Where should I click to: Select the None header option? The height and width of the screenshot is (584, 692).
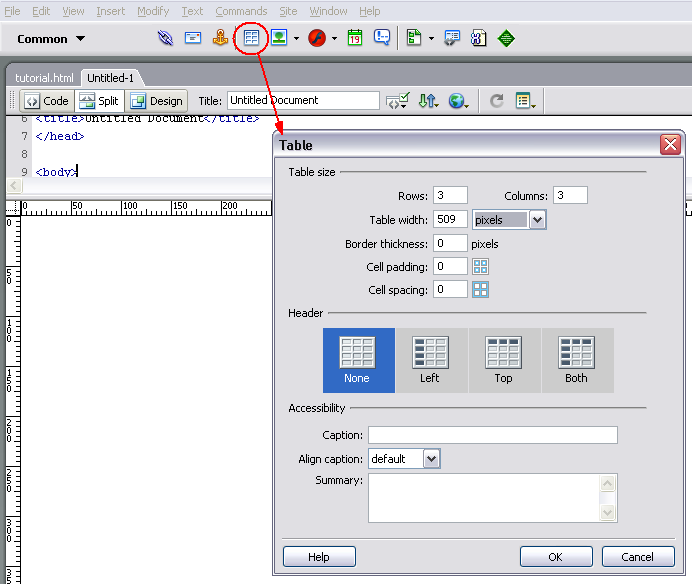357,360
